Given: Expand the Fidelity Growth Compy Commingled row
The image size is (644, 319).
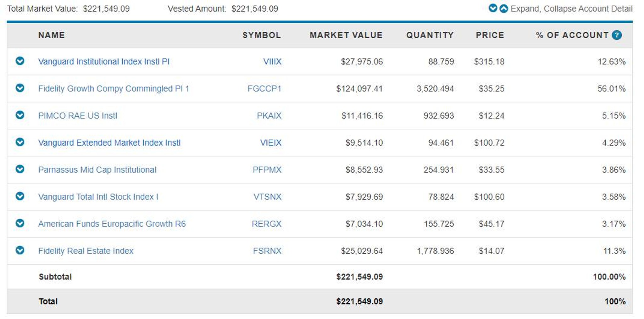Looking at the screenshot, I should pyautogui.click(x=20, y=88).
